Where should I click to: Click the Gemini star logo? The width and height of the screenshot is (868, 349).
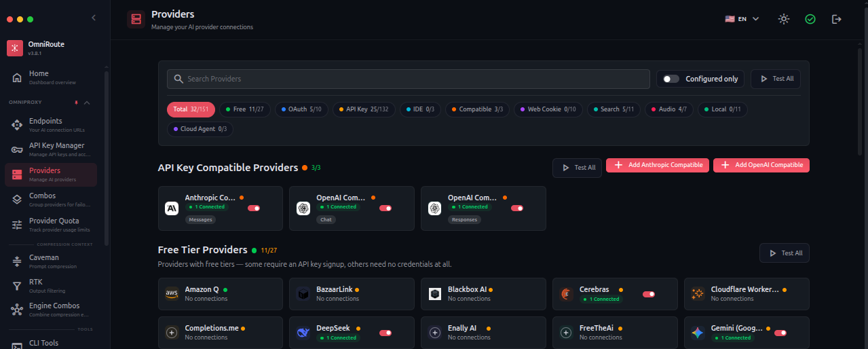point(698,333)
